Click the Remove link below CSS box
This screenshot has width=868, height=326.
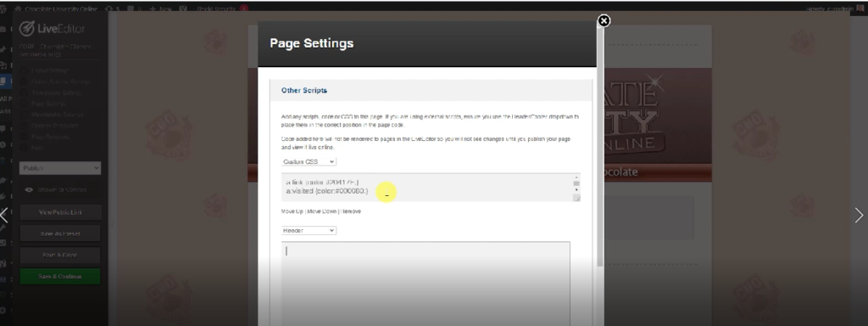(x=351, y=211)
